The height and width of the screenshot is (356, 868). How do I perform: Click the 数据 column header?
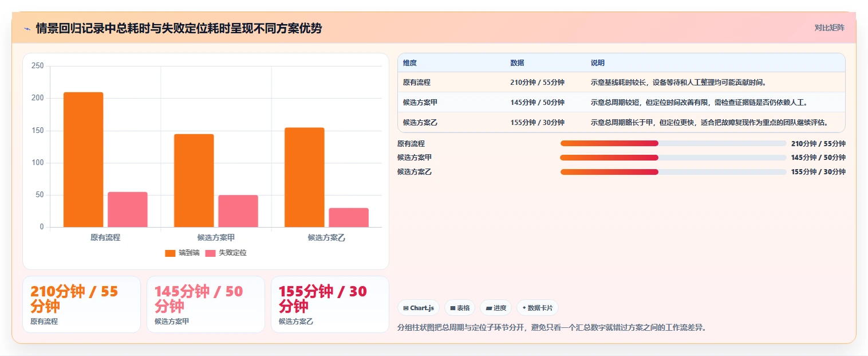[x=517, y=63]
